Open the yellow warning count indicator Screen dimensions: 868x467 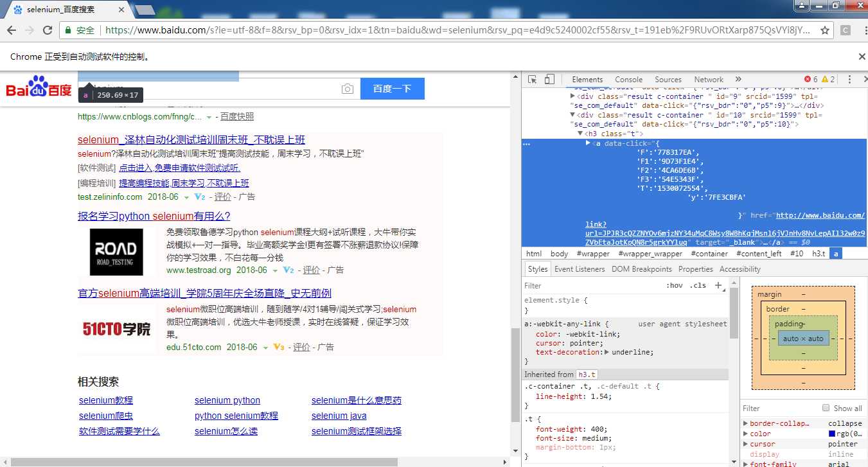coord(828,80)
